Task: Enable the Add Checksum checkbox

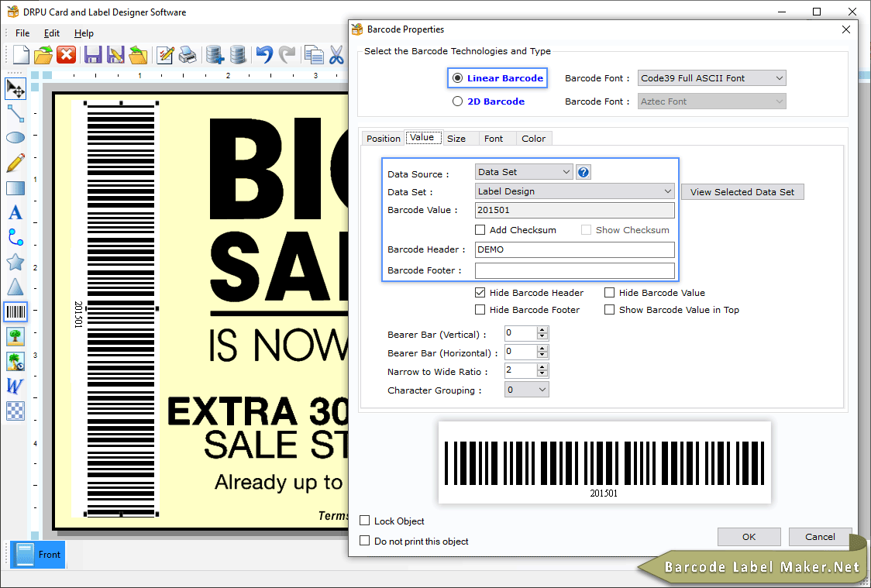Action: 480,230
